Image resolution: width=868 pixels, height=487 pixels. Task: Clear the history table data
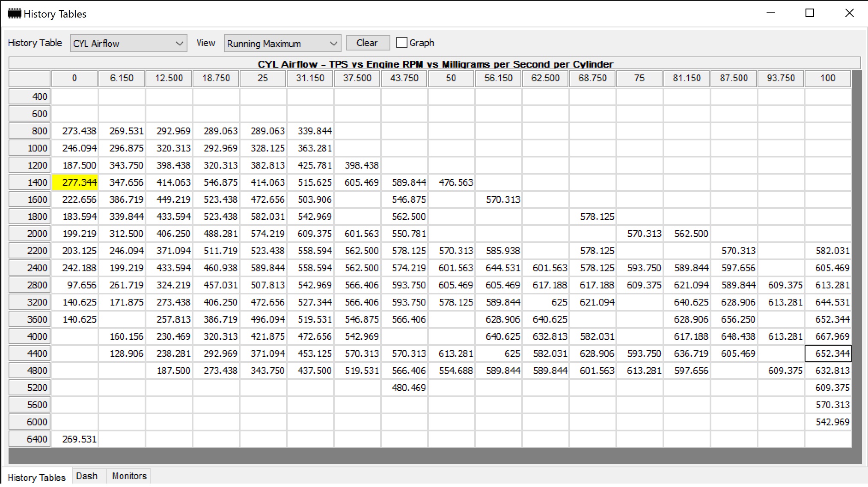pyautogui.click(x=368, y=43)
